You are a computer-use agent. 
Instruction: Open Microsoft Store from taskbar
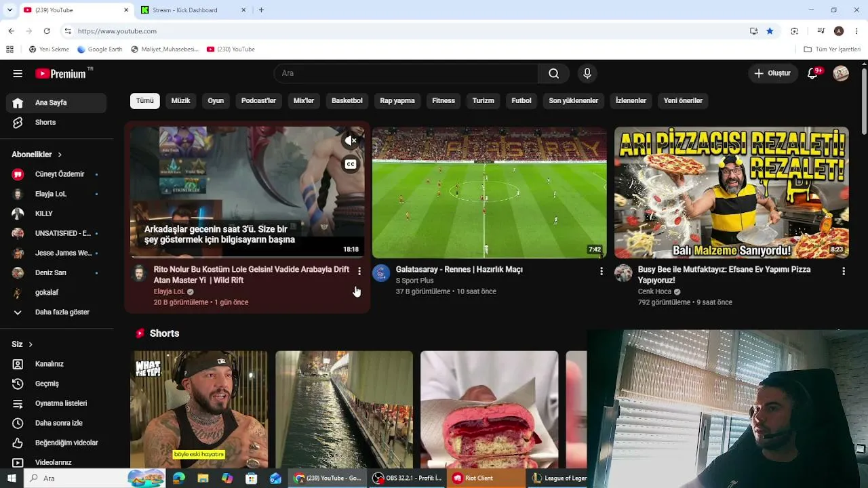click(252, 478)
